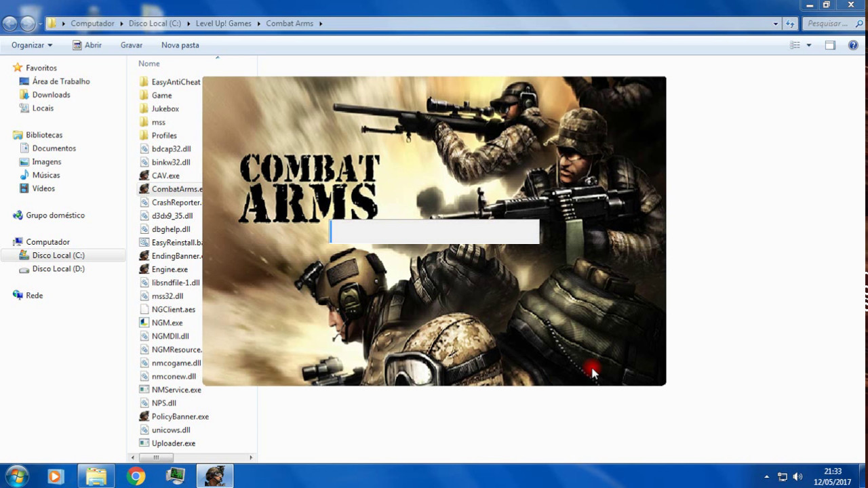Select the EasyAntiCheat folder icon
The image size is (868, 488).
(x=144, y=82)
